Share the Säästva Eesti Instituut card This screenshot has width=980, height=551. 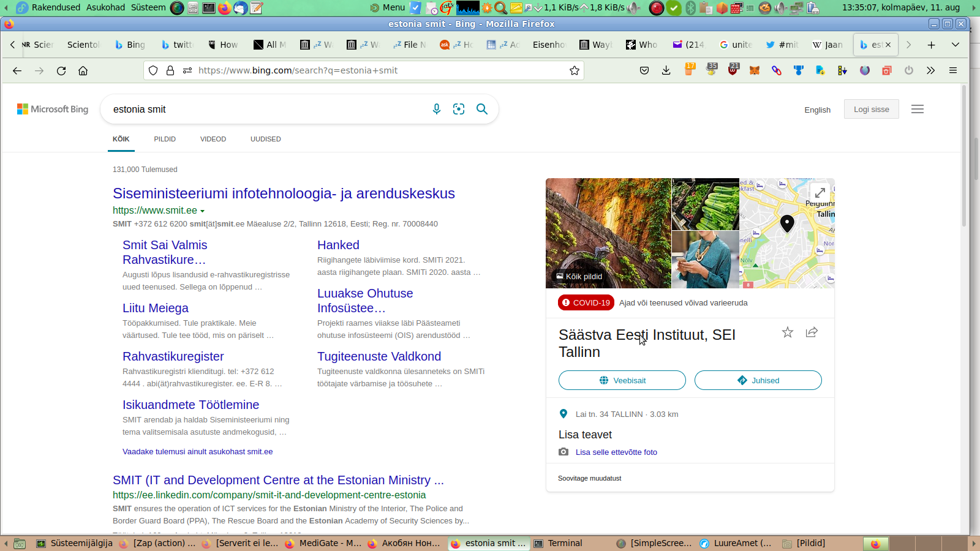pyautogui.click(x=812, y=332)
